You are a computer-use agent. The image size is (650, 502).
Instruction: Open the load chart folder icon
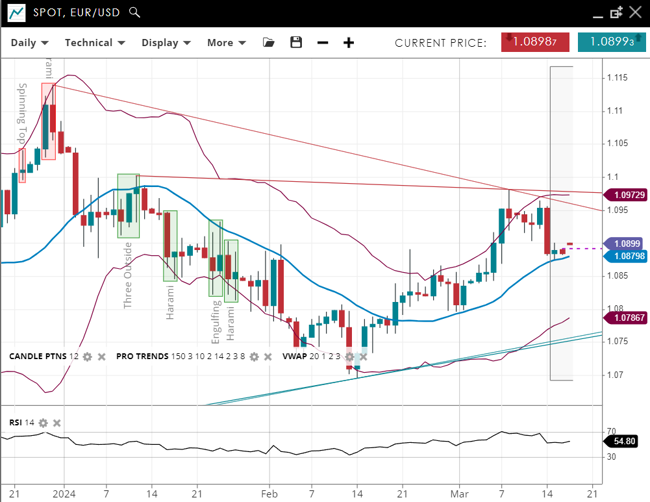point(268,43)
